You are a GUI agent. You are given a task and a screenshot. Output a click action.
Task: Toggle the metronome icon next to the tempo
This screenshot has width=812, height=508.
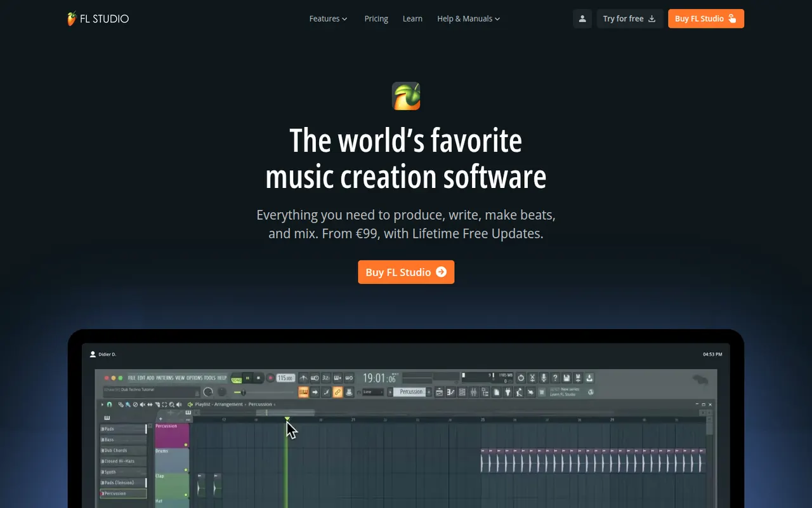click(304, 378)
